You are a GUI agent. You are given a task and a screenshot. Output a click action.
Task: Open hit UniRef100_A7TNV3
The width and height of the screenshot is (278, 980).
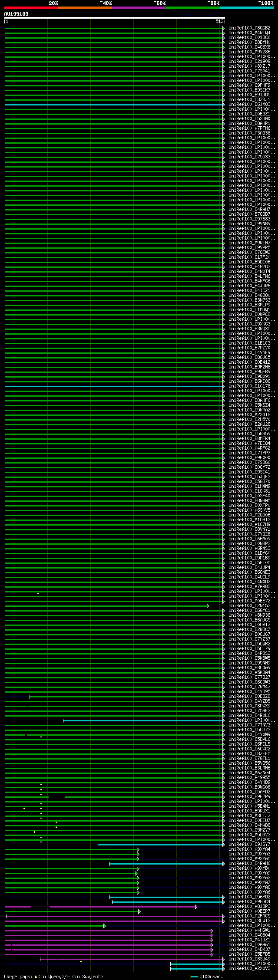pos(249,725)
